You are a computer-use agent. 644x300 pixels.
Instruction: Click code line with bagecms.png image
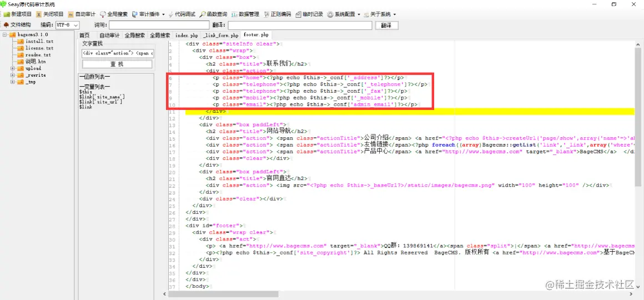tap(407, 186)
